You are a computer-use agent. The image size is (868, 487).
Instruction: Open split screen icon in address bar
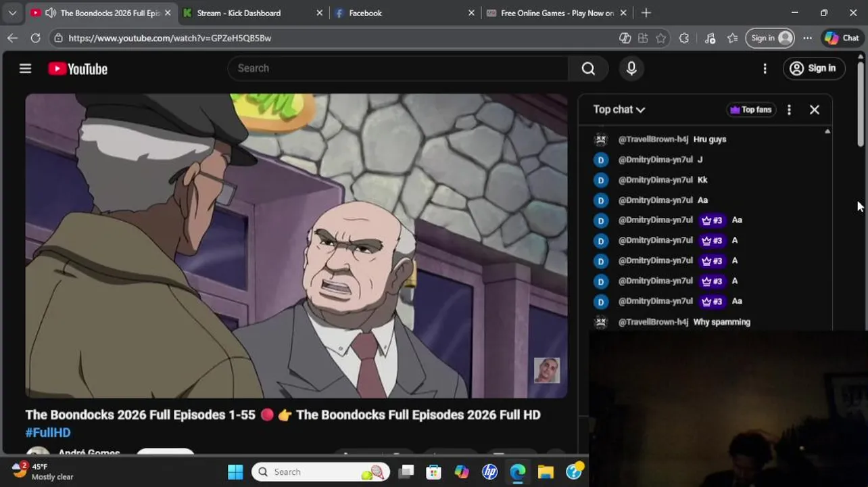(643, 38)
